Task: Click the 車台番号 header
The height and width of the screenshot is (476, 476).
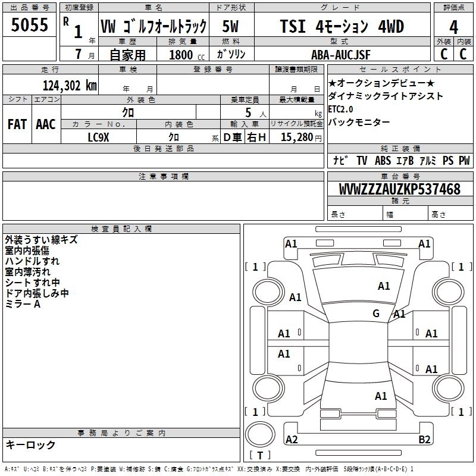Action: click(x=400, y=176)
